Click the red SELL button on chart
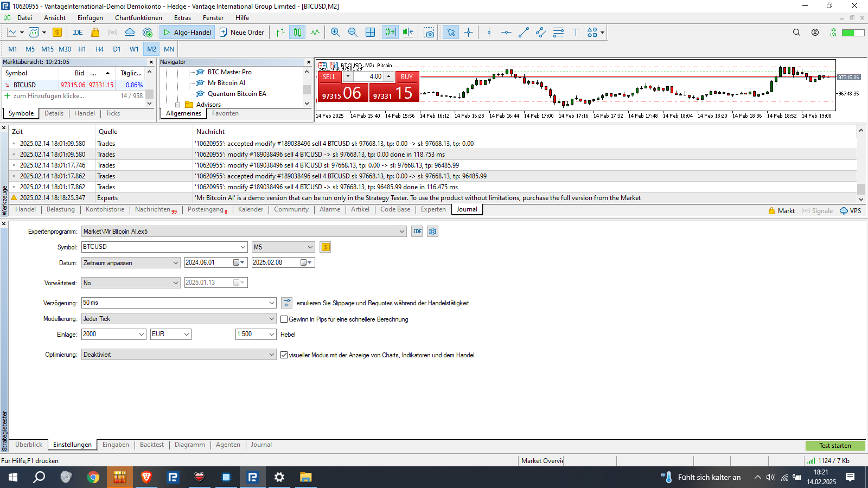Screen dimensions: 868x488 click(x=329, y=77)
